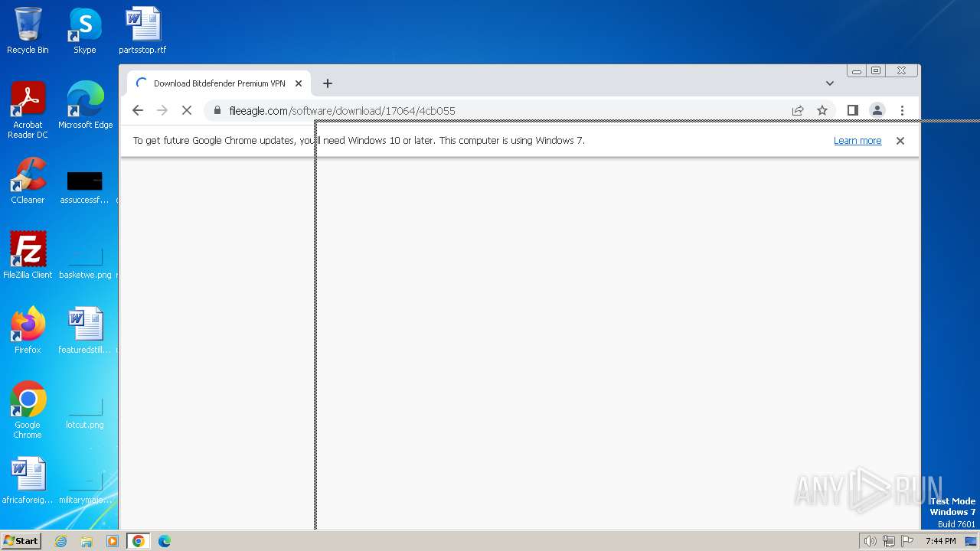Open the Chrome profile avatar menu
980x551 pixels.
tap(877, 110)
